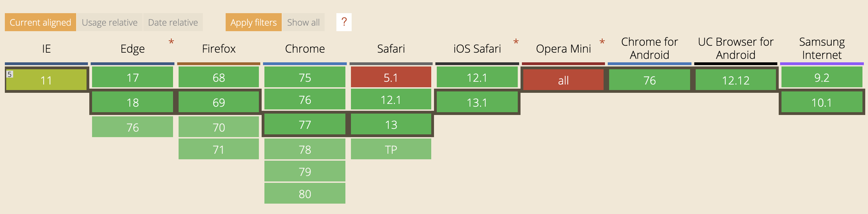The image size is (868, 214).
Task: Click the asterisk next to Edge
Action: pyautogui.click(x=171, y=42)
